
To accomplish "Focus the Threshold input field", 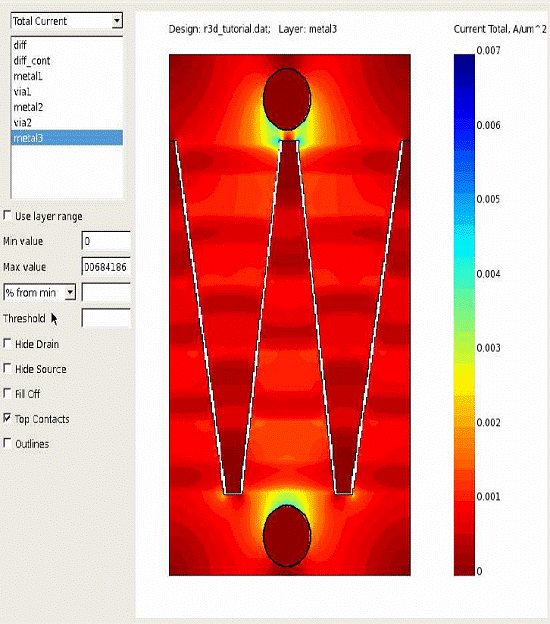I will click(x=106, y=318).
